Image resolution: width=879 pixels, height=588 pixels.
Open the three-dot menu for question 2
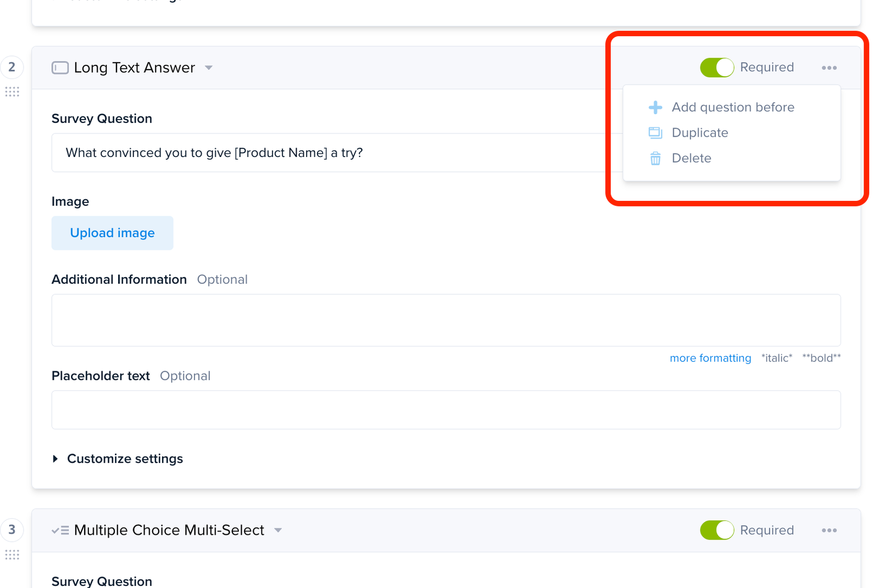pyautogui.click(x=829, y=68)
